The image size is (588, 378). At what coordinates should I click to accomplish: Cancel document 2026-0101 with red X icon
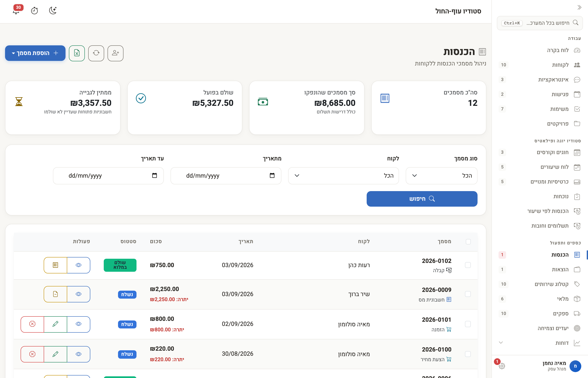point(32,324)
